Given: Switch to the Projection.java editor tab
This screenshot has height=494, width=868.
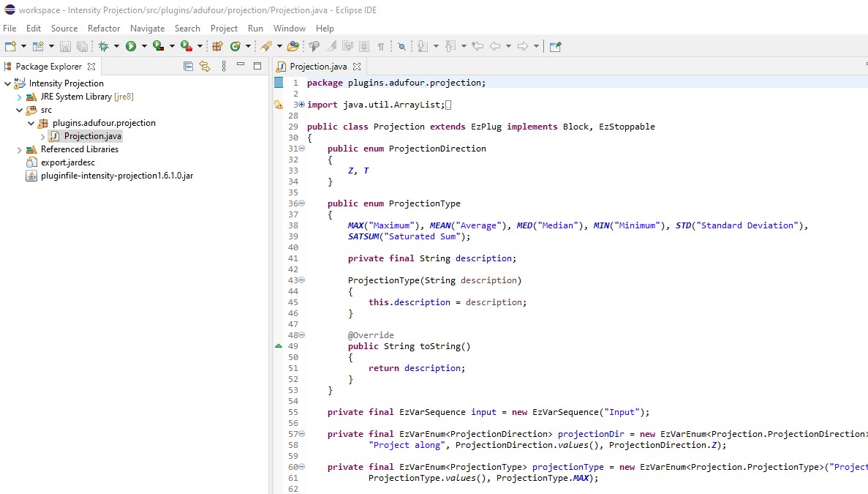Looking at the screenshot, I should pos(320,66).
